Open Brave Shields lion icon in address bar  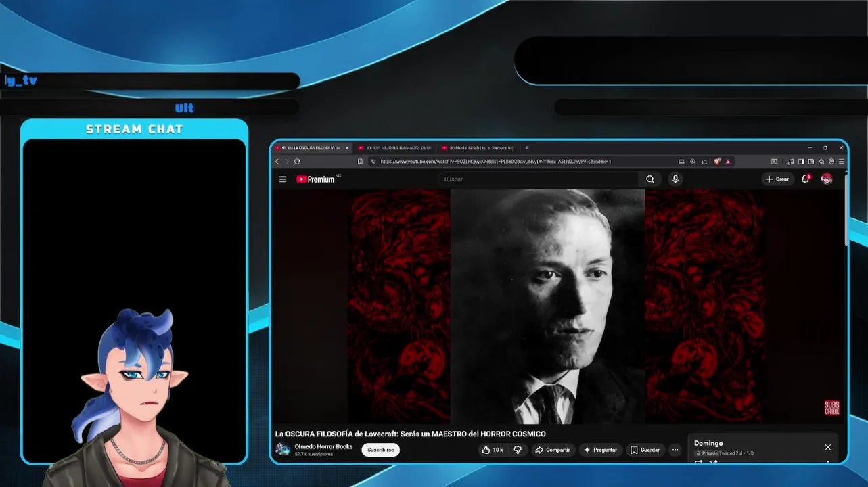[717, 162]
